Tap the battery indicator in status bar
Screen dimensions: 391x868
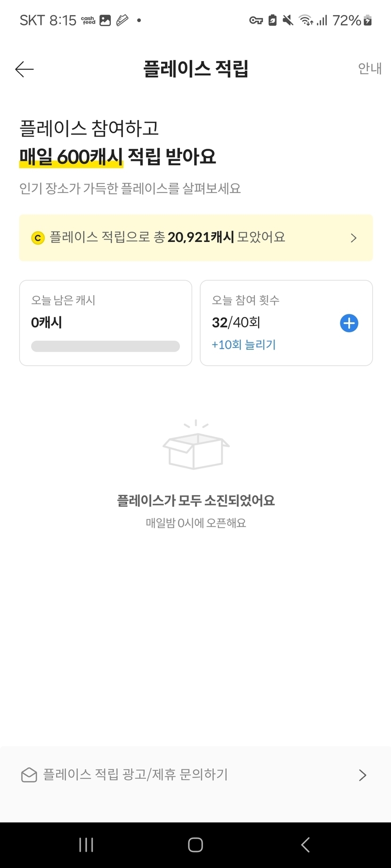368,20
